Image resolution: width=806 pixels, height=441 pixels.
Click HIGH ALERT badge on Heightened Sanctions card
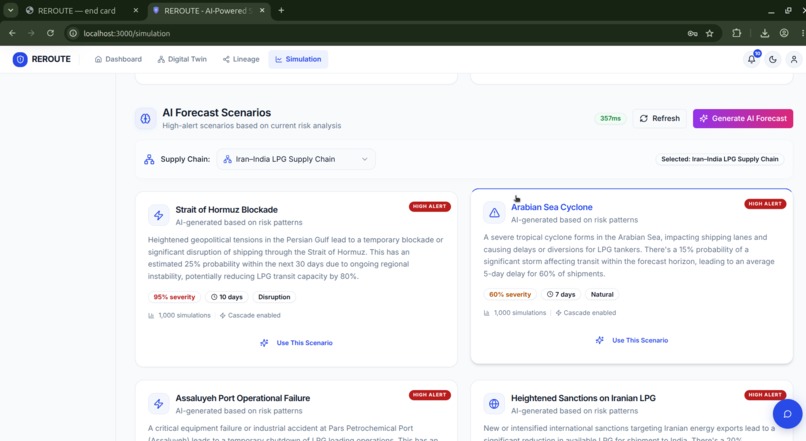pyautogui.click(x=765, y=395)
